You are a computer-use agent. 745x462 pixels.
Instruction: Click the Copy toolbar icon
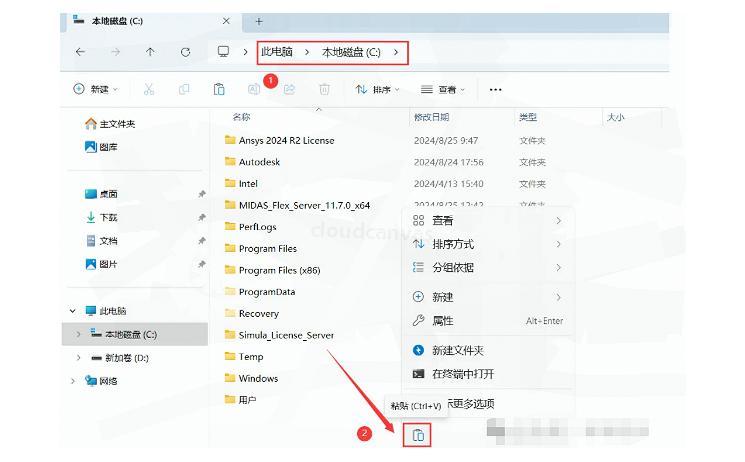(x=184, y=89)
